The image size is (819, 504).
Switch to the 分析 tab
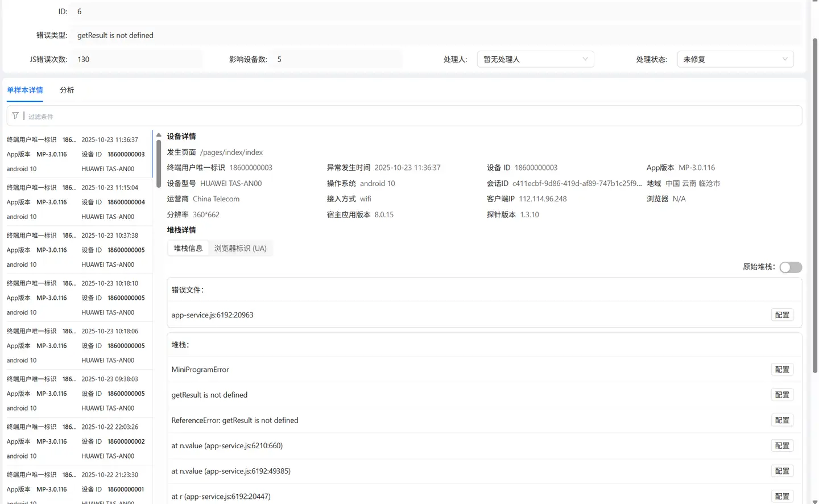point(67,90)
